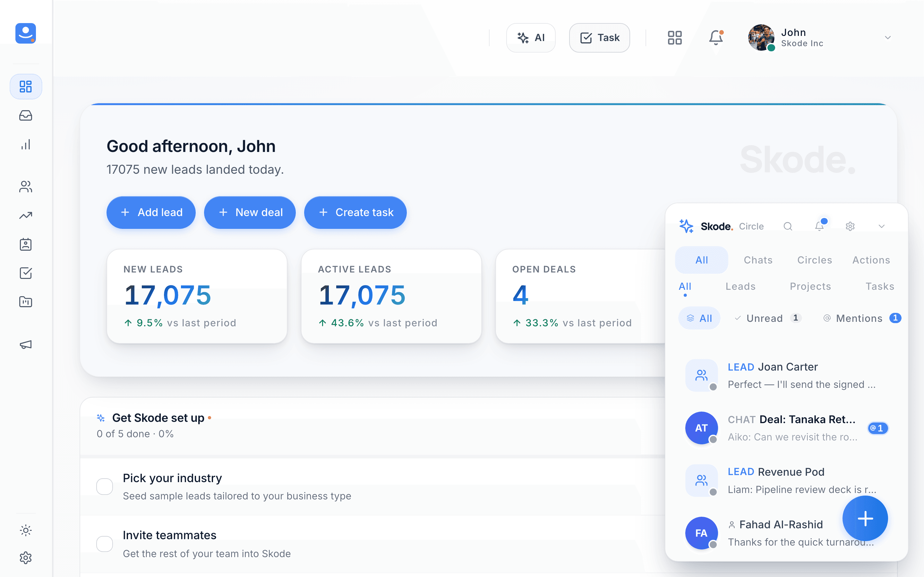924x577 pixels.
Task: Select the Projects sub-tab
Action: click(810, 286)
